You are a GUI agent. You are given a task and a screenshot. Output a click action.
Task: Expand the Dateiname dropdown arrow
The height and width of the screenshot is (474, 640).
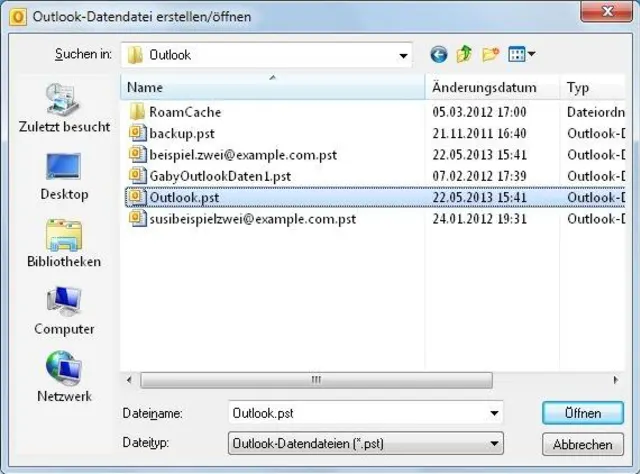(x=494, y=413)
